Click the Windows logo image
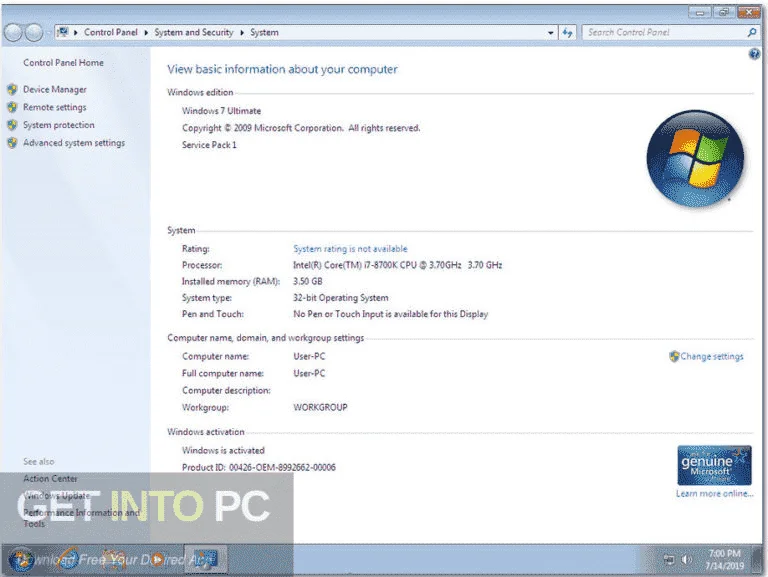The image size is (768, 577). tap(695, 158)
